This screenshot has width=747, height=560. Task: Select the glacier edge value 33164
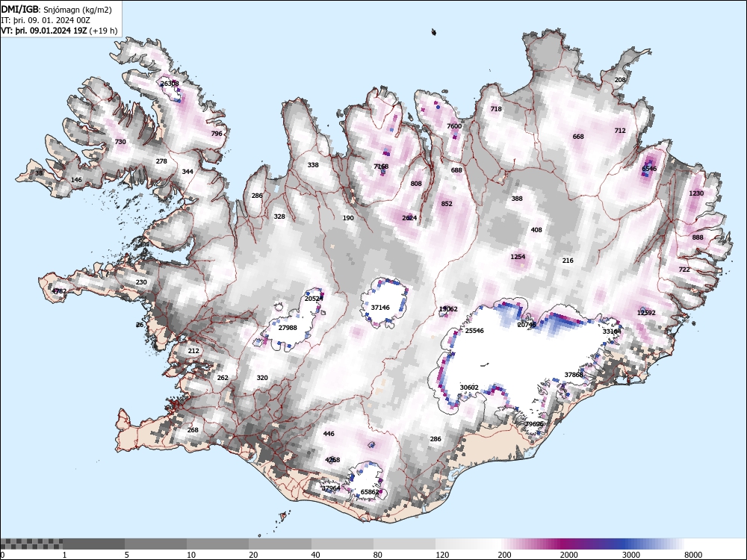[x=612, y=331]
